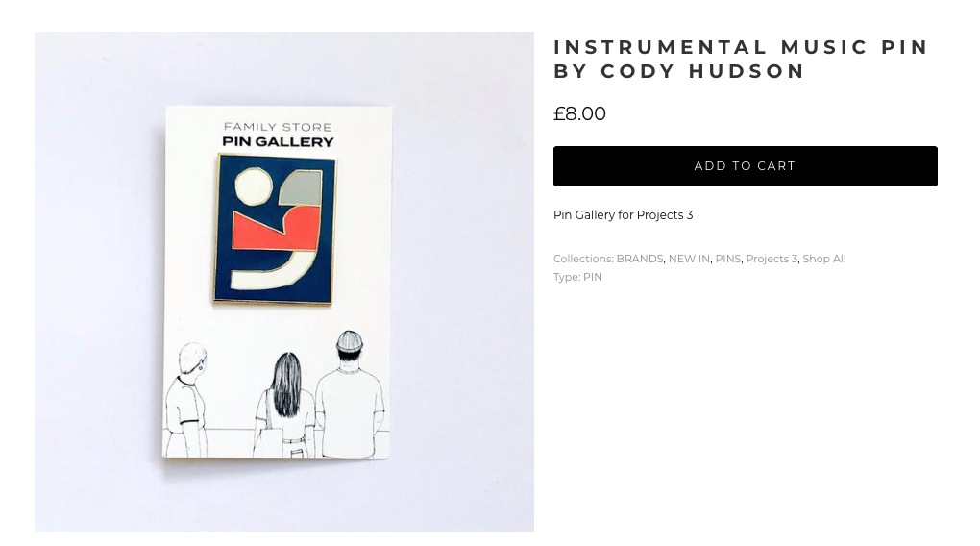The image size is (980, 546).
Task: Click the 'PIN GALLERY' text on card
Action: pos(278,142)
